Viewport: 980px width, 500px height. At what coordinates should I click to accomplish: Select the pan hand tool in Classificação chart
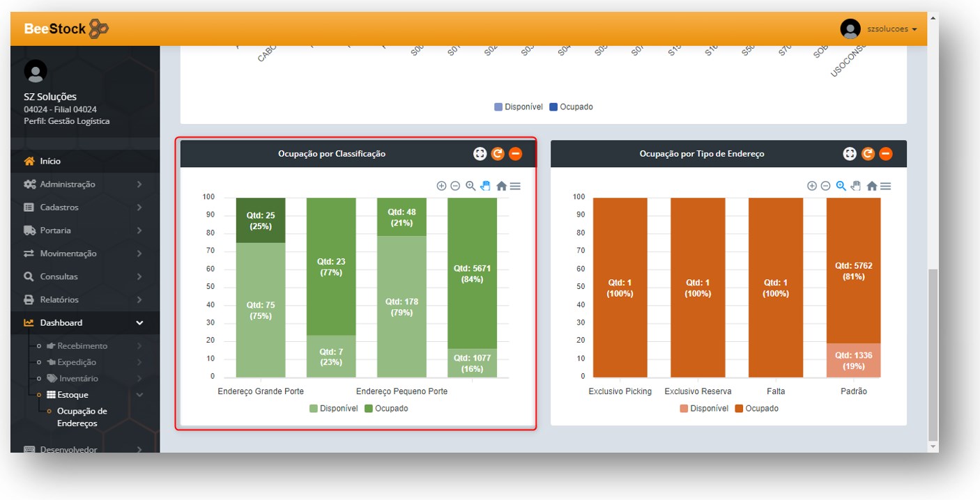(x=486, y=186)
